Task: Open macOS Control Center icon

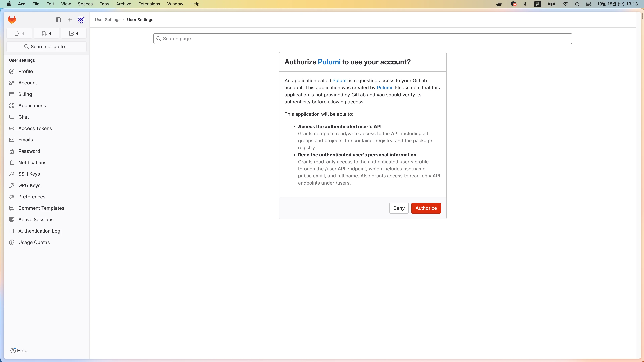Action: (x=588, y=4)
